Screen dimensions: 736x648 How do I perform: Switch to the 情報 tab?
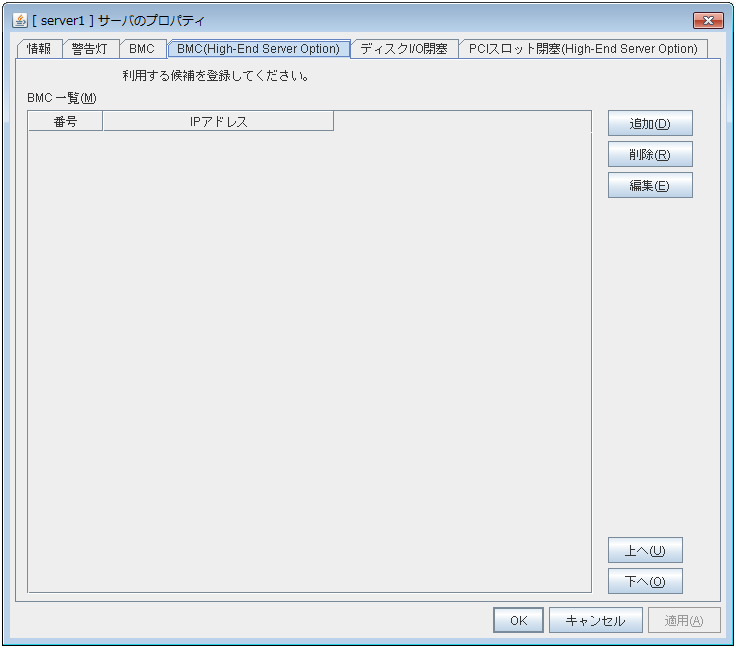39,48
